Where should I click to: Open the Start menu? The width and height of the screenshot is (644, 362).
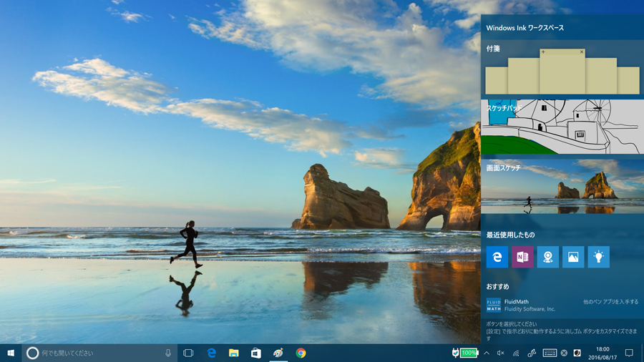pos(11,353)
